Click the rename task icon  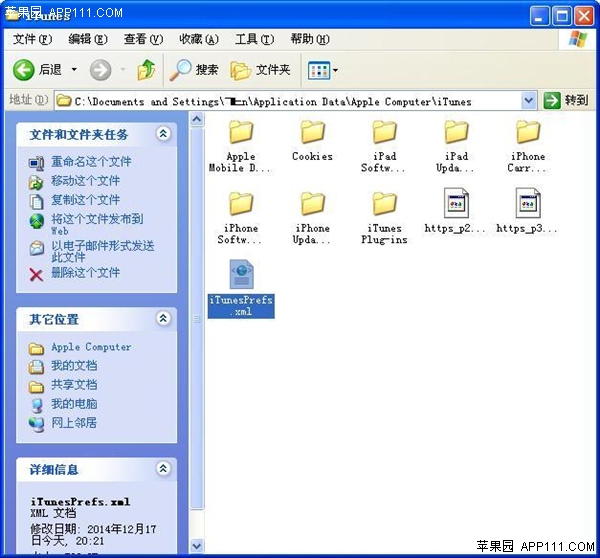click(x=36, y=163)
